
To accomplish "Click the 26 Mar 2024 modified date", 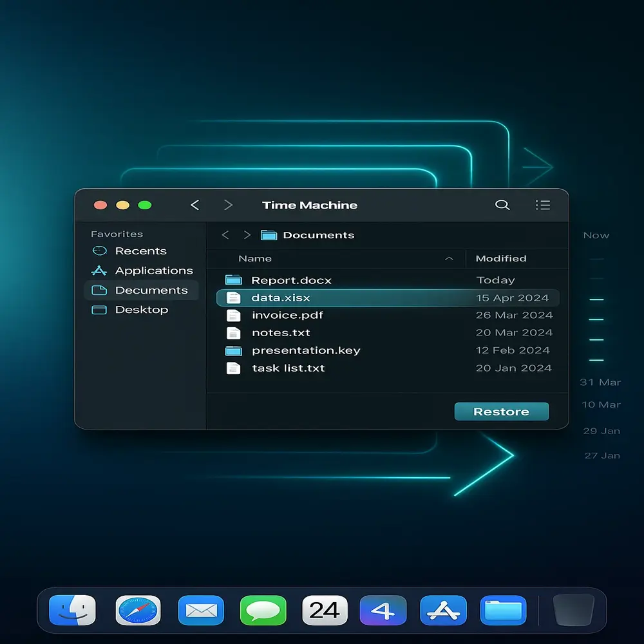I will 514,316.
